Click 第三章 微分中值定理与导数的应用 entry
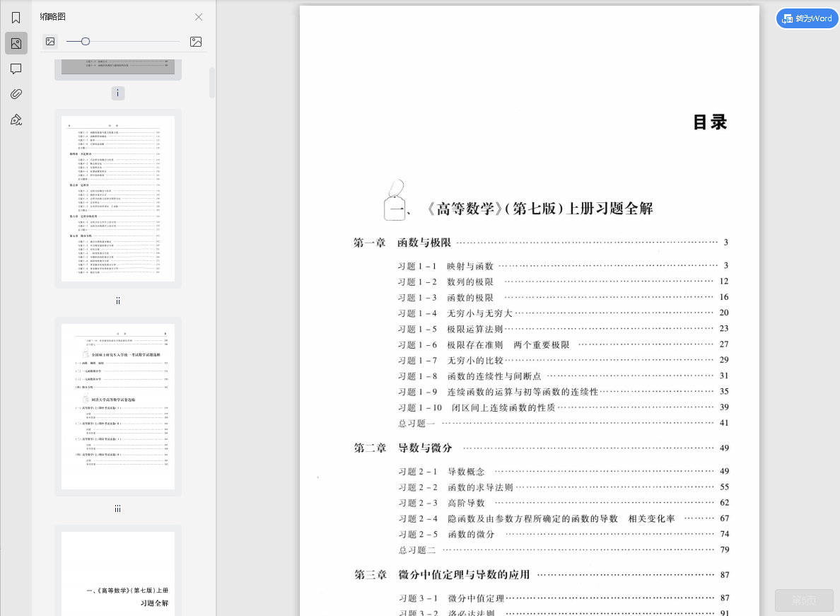 [x=542, y=575]
